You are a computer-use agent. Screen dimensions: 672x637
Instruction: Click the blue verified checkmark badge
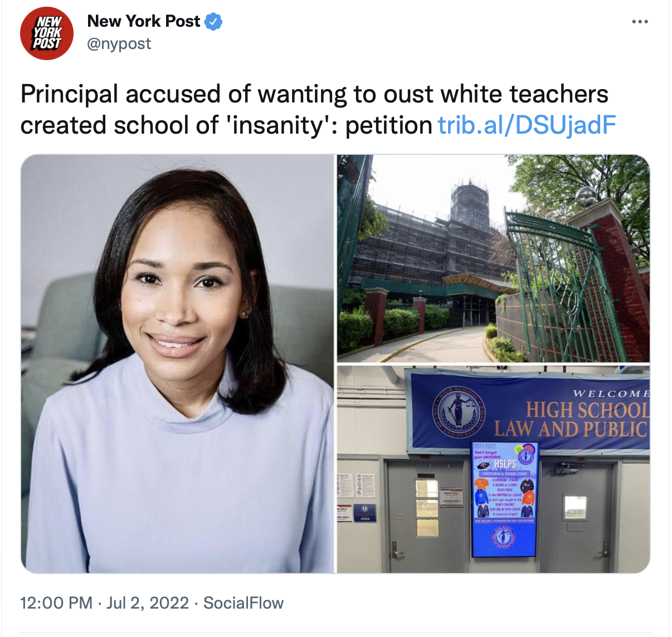(214, 22)
